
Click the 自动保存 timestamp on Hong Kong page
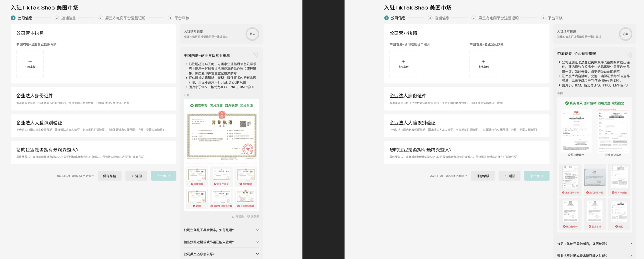[x=448, y=176]
